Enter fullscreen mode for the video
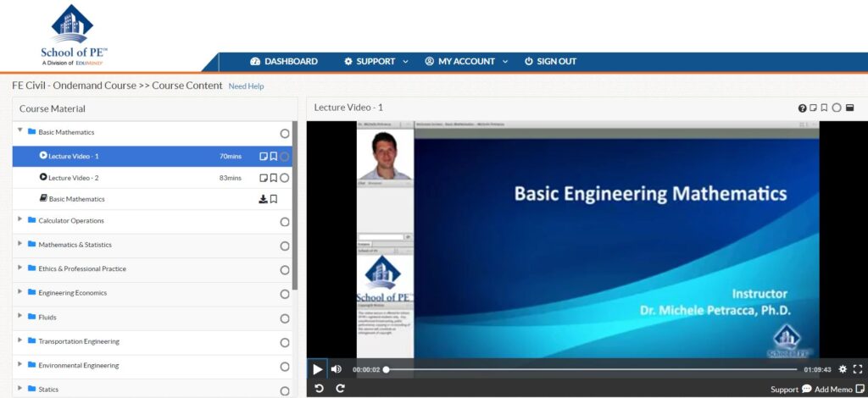 tap(858, 369)
